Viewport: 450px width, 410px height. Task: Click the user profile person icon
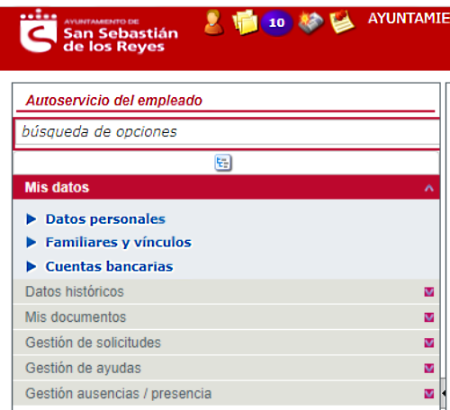pyautogui.click(x=213, y=22)
